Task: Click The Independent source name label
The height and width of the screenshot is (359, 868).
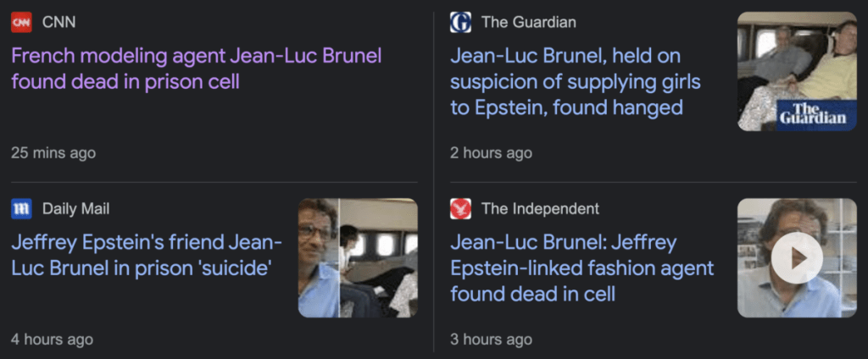Action: point(540,208)
